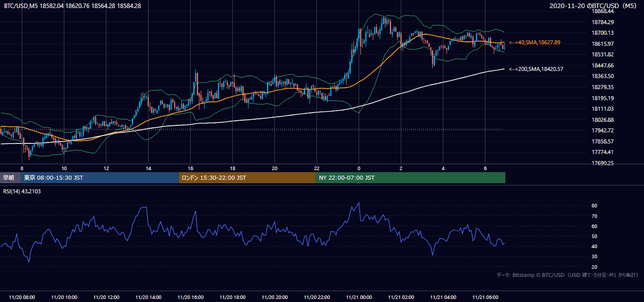Click the RSI scale value 80

point(595,206)
